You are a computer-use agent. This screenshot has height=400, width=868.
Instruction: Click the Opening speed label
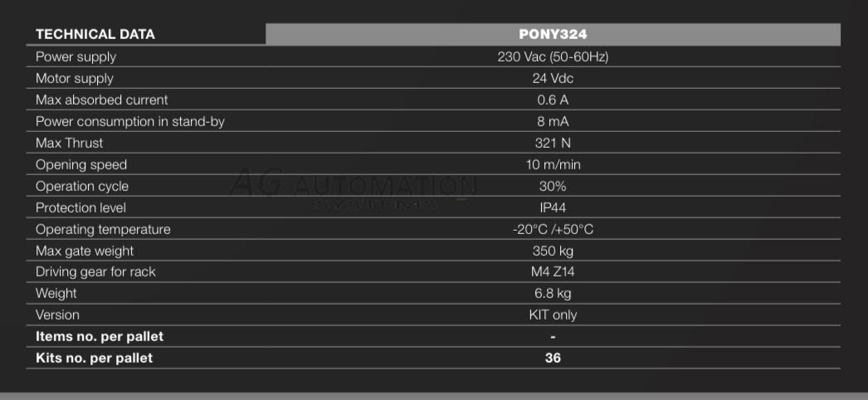click(81, 165)
